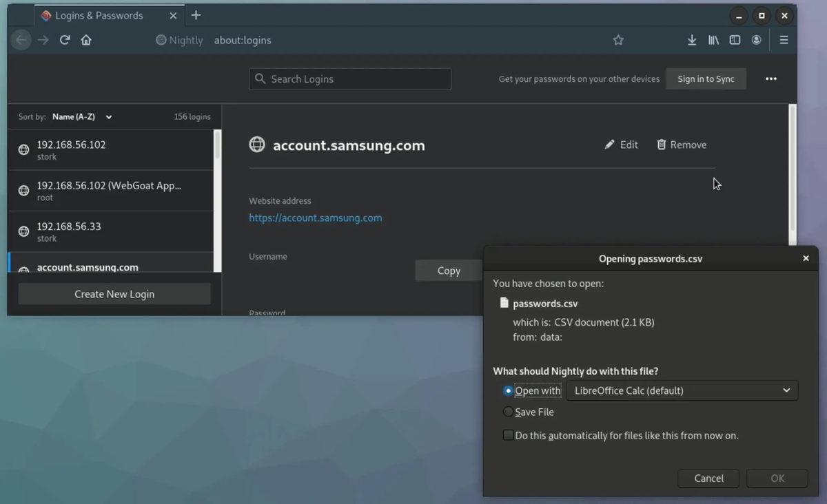Image resolution: width=827 pixels, height=504 pixels.
Task: Open a new browser tab
Action: [196, 15]
